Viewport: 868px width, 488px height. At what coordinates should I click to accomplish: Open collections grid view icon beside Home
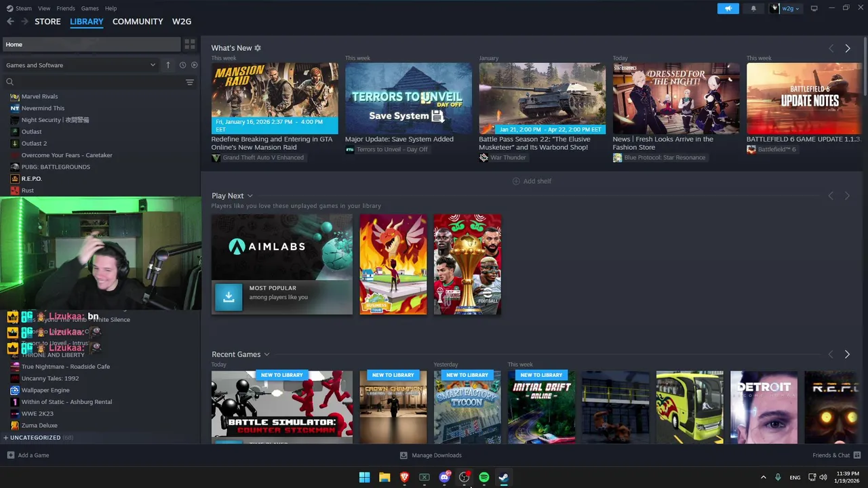pos(190,44)
